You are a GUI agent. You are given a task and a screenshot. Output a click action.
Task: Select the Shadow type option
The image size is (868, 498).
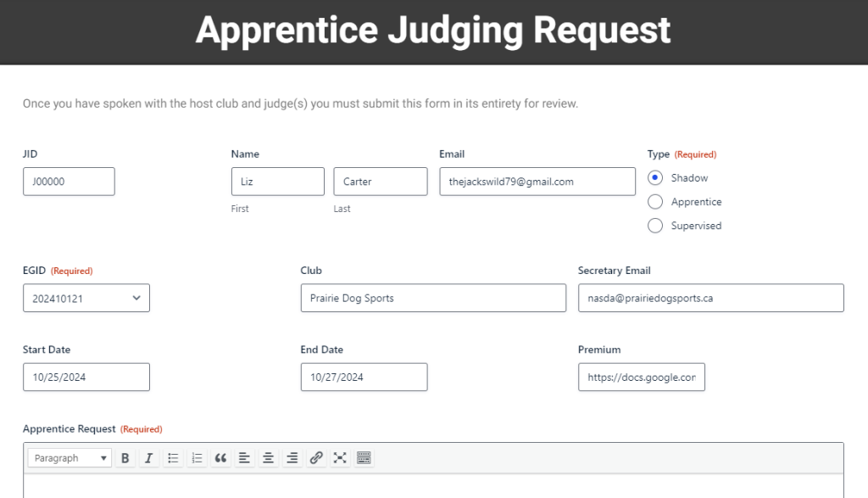coord(655,178)
